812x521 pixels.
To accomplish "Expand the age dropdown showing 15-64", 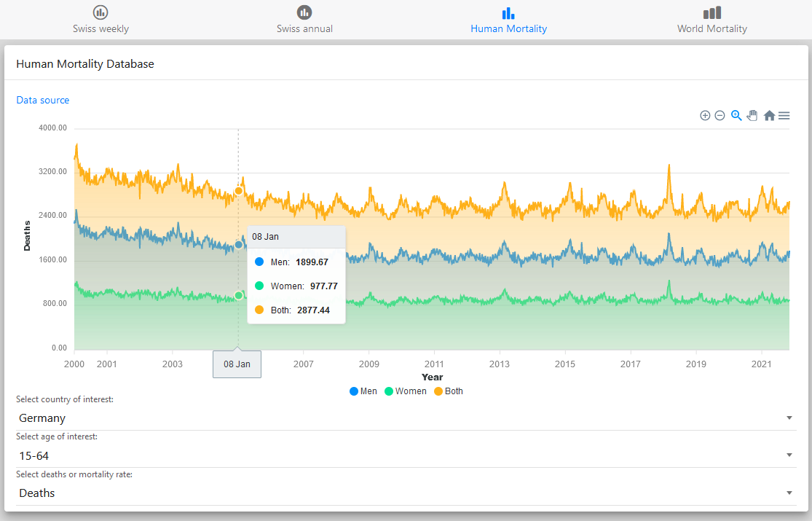I will pyautogui.click(x=406, y=455).
